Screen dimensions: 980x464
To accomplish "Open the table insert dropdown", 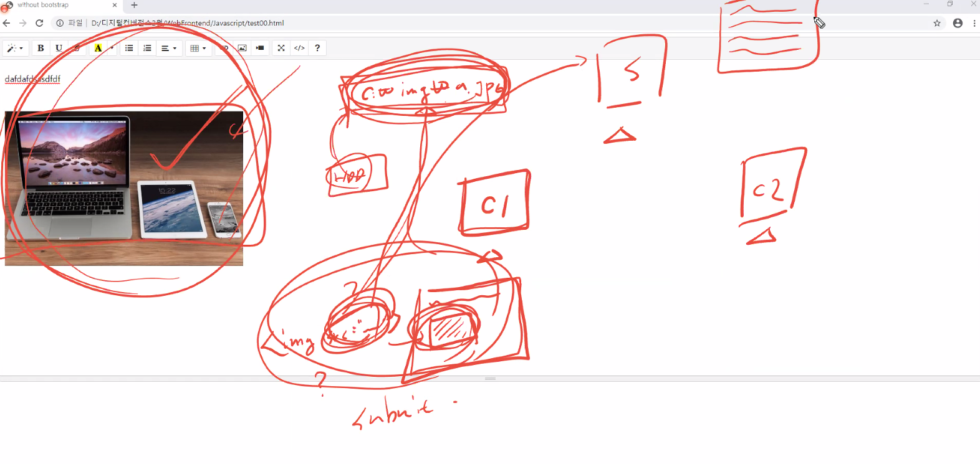I will point(198,48).
